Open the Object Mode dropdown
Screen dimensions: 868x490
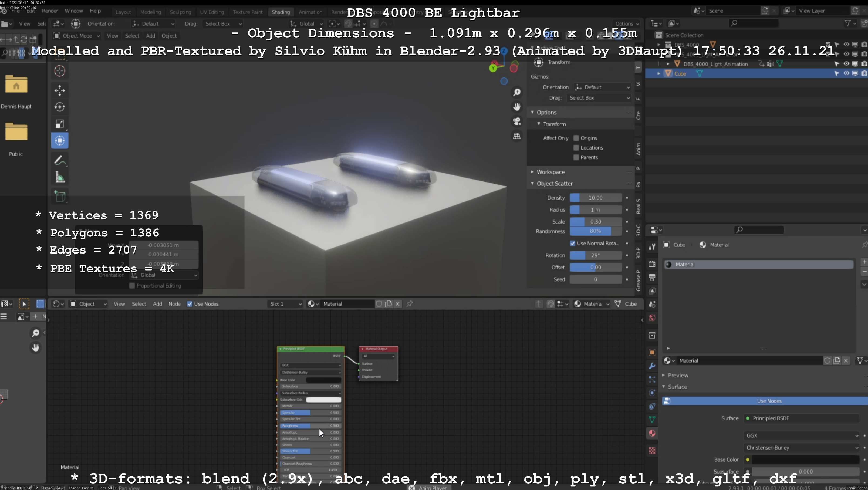pos(76,36)
